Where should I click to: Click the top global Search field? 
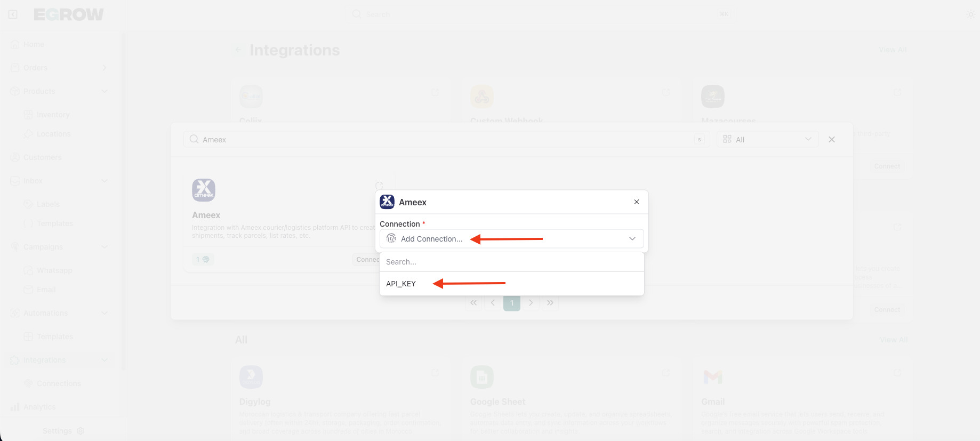540,14
